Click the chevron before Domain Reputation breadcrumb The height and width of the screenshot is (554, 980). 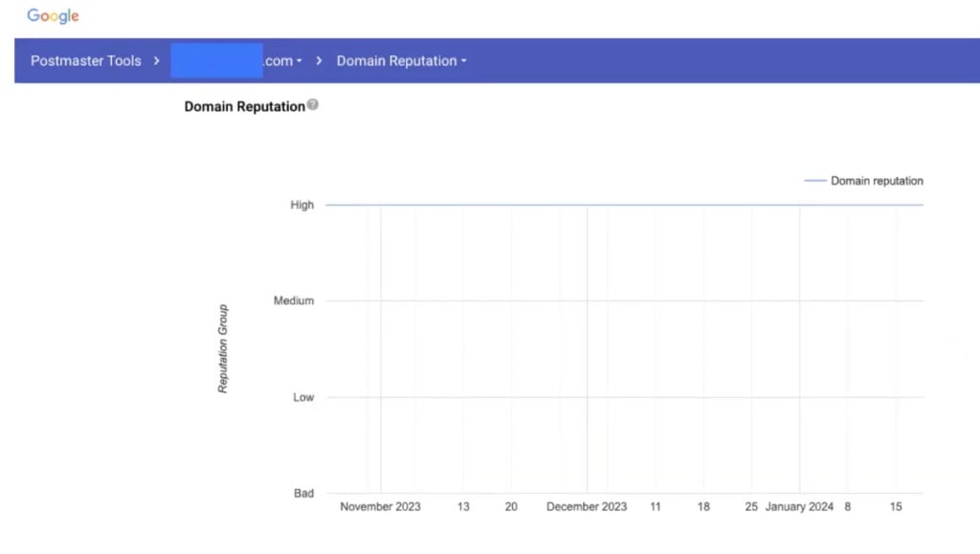point(319,60)
